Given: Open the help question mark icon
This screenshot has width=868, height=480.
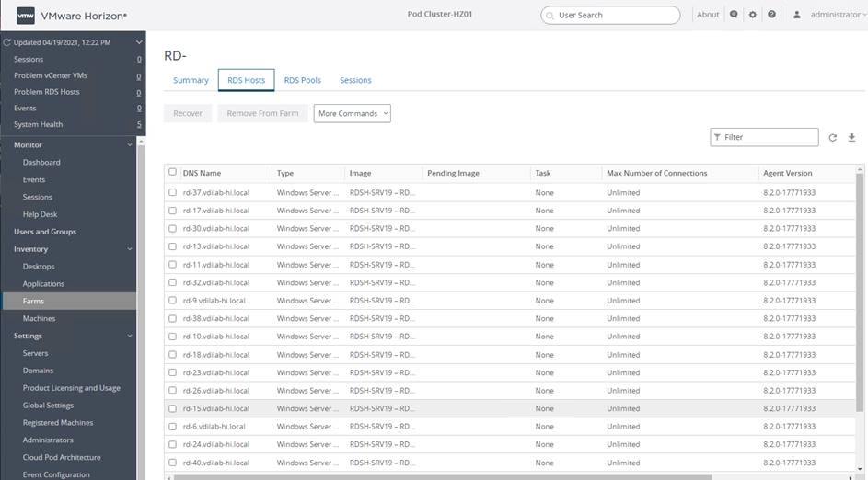Looking at the screenshot, I should point(771,15).
